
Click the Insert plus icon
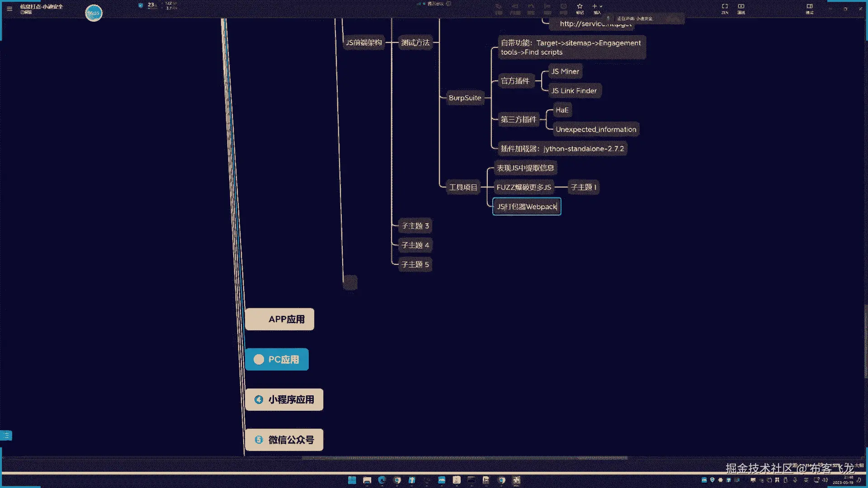pos(594,7)
